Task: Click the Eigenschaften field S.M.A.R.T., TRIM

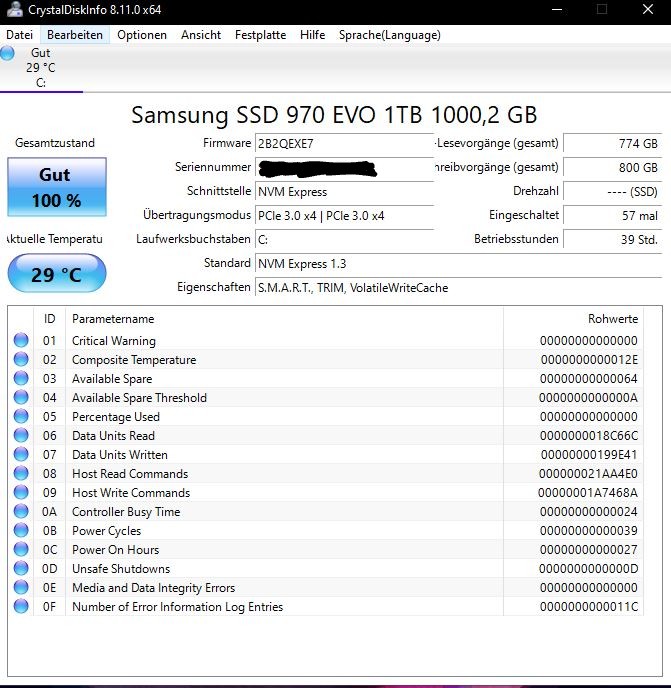Action: tap(458, 288)
